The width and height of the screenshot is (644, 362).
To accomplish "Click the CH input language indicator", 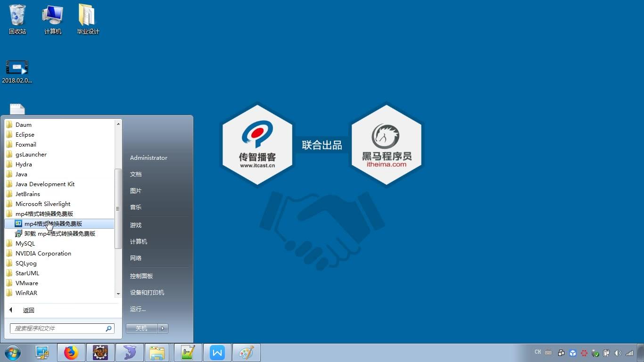I will [538, 352].
